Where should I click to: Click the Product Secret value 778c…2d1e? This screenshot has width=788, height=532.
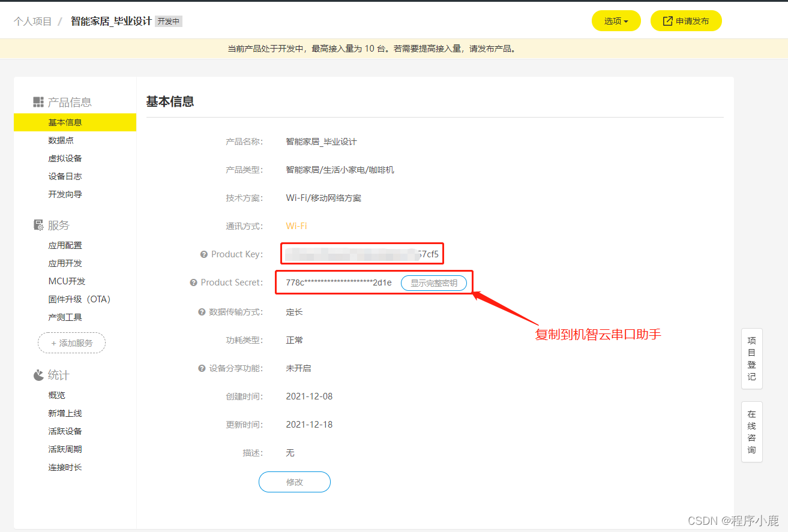338,282
